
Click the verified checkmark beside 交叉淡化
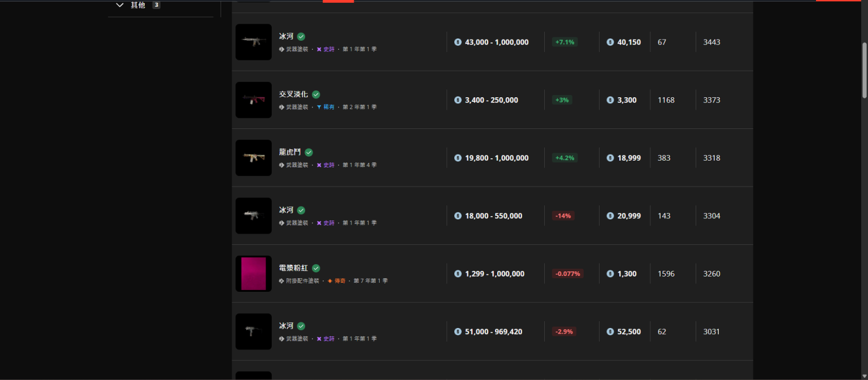(316, 94)
